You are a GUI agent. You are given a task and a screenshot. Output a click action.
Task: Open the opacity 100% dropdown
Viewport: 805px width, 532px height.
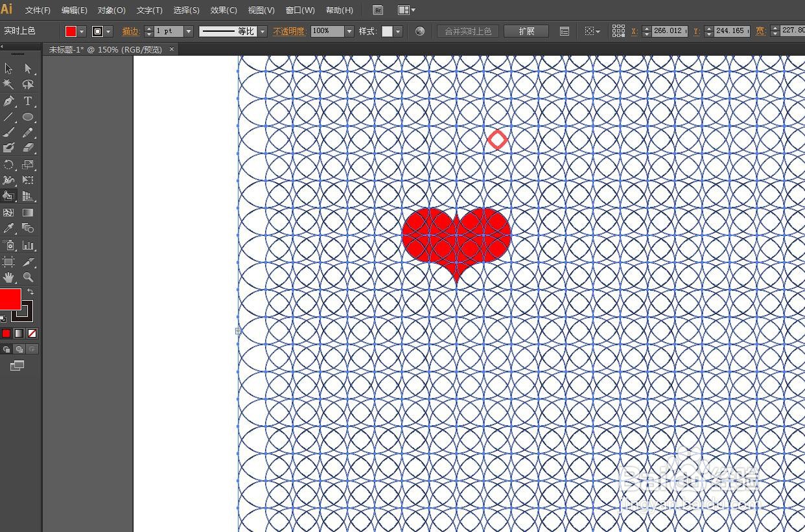(x=349, y=31)
